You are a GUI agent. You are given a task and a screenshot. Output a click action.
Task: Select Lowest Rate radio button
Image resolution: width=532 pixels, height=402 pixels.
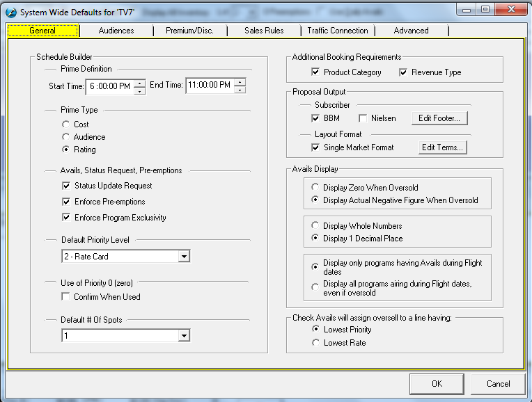pos(316,343)
